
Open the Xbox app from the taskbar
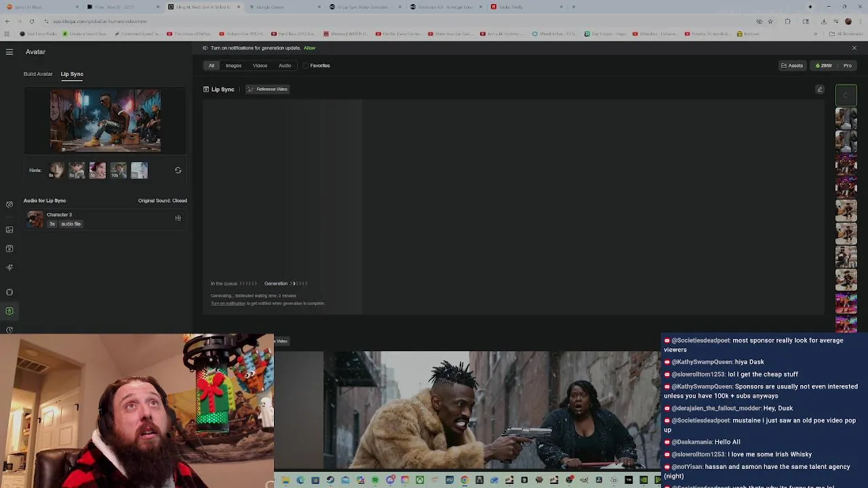pos(420,481)
